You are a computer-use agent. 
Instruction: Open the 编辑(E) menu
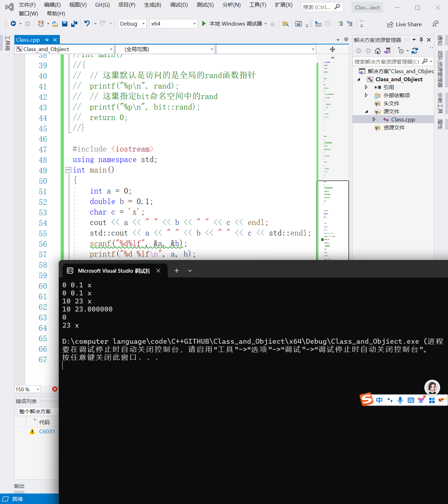pos(52,5)
